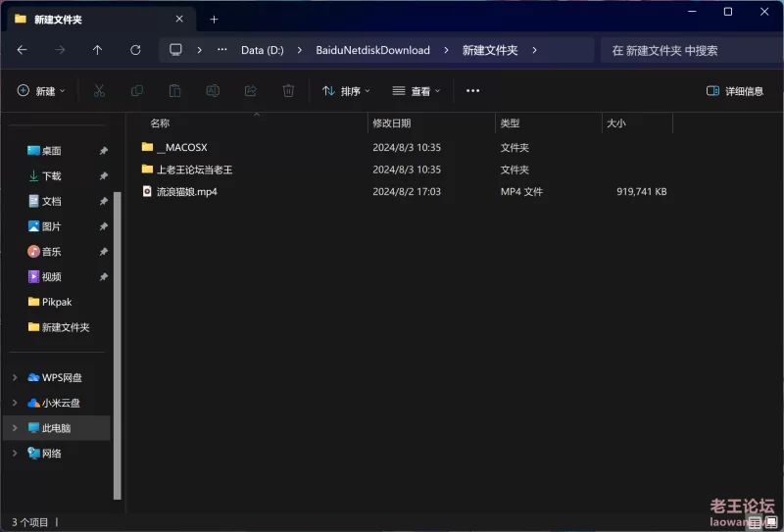Toggle the 详细信息 details pane
Viewport: 784px width, 532px height.
coord(735,91)
